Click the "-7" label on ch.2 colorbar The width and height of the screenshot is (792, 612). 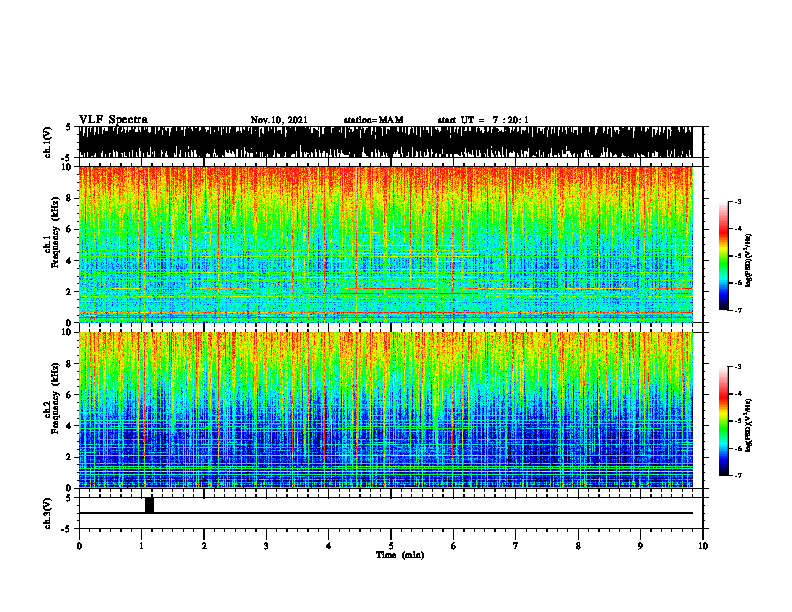click(x=737, y=475)
